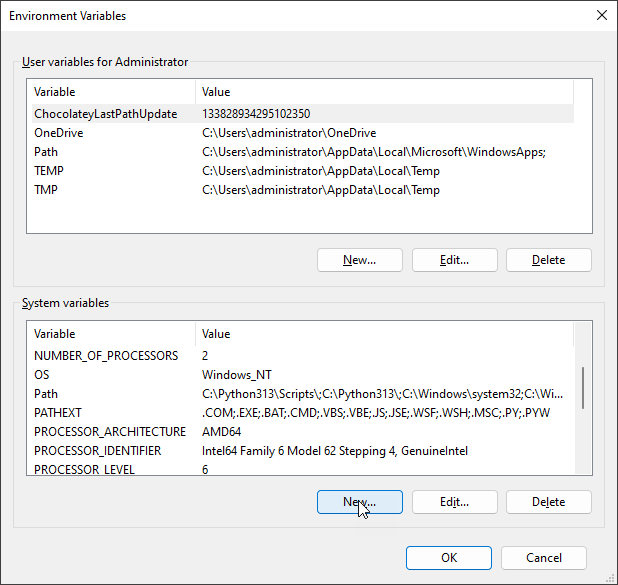The height and width of the screenshot is (585, 618).
Task: Select NUMBER_OF_PROCESSORS system variable
Action: click(x=106, y=356)
